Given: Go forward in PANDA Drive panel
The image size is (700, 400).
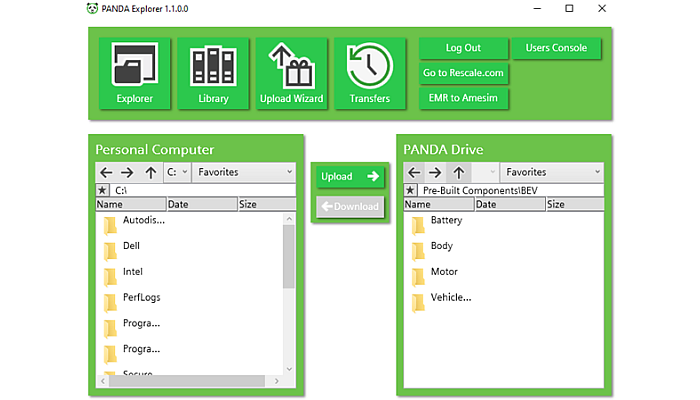Looking at the screenshot, I should pyautogui.click(x=435, y=172).
